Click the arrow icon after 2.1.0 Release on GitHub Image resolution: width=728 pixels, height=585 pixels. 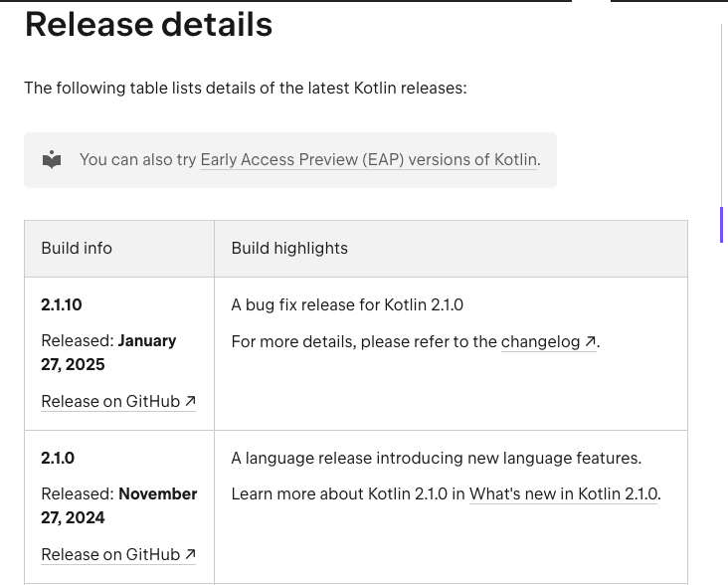pyautogui.click(x=189, y=554)
